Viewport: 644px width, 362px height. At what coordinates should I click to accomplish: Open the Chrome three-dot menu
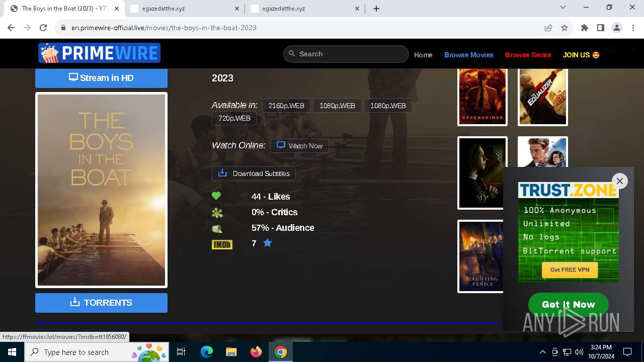click(633, 28)
